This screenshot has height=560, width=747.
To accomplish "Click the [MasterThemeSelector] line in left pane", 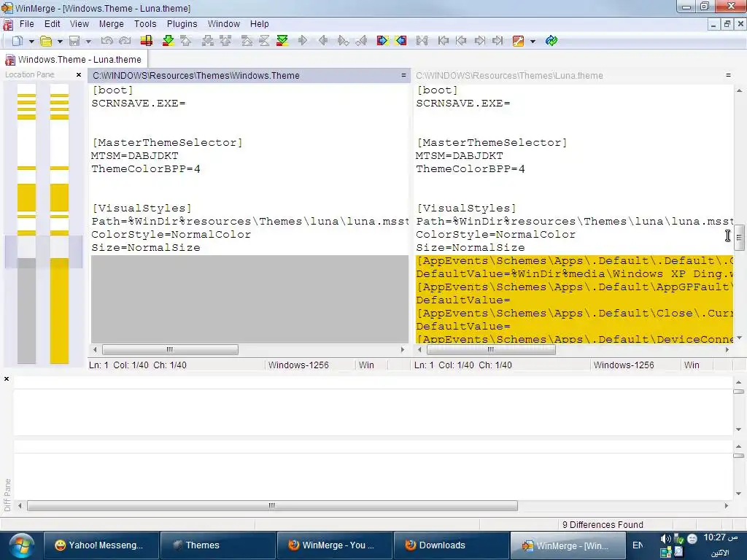I will [x=167, y=142].
